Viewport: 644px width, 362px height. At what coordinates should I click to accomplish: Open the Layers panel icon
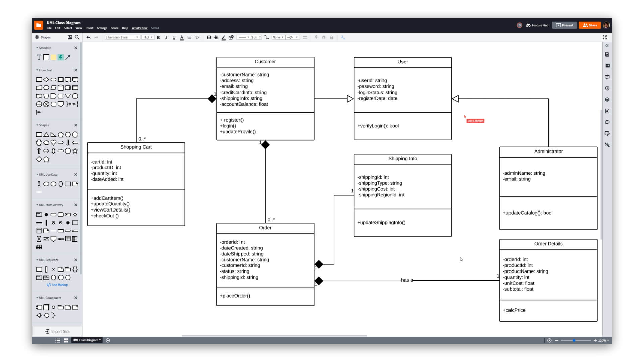[x=607, y=99]
